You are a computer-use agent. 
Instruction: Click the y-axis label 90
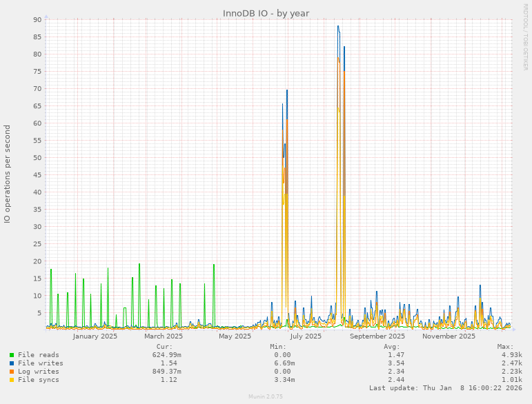pos(37,20)
